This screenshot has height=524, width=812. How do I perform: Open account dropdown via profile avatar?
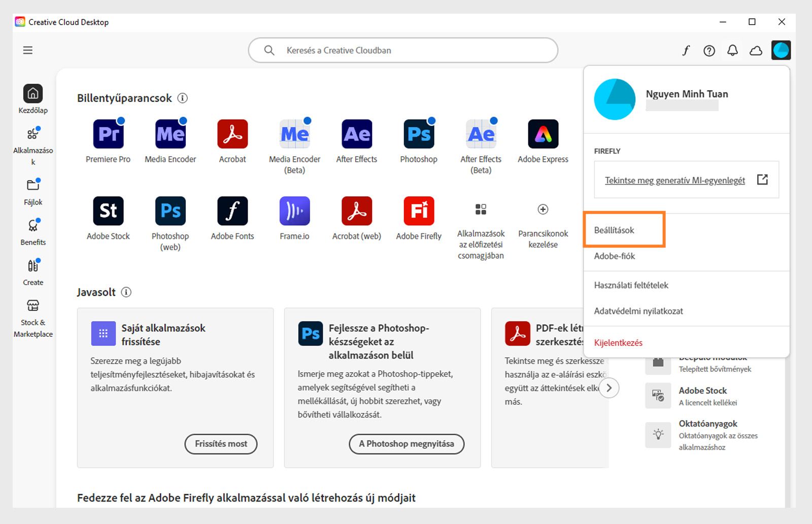tap(781, 50)
